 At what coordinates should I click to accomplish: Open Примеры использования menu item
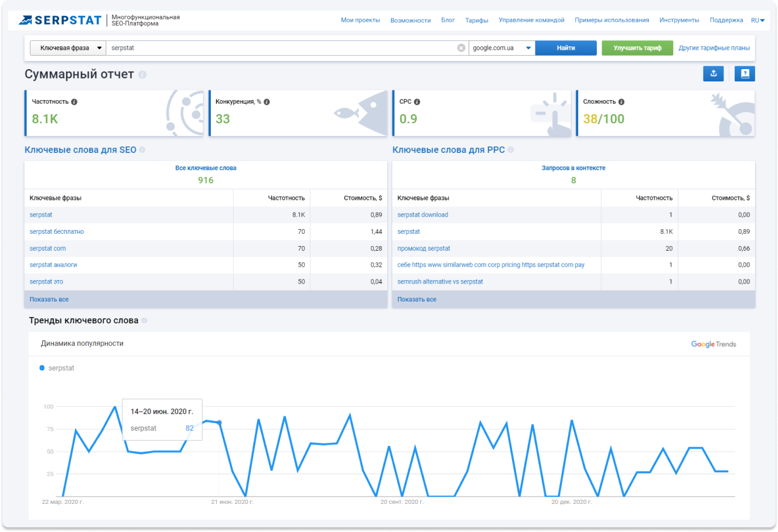click(x=612, y=21)
